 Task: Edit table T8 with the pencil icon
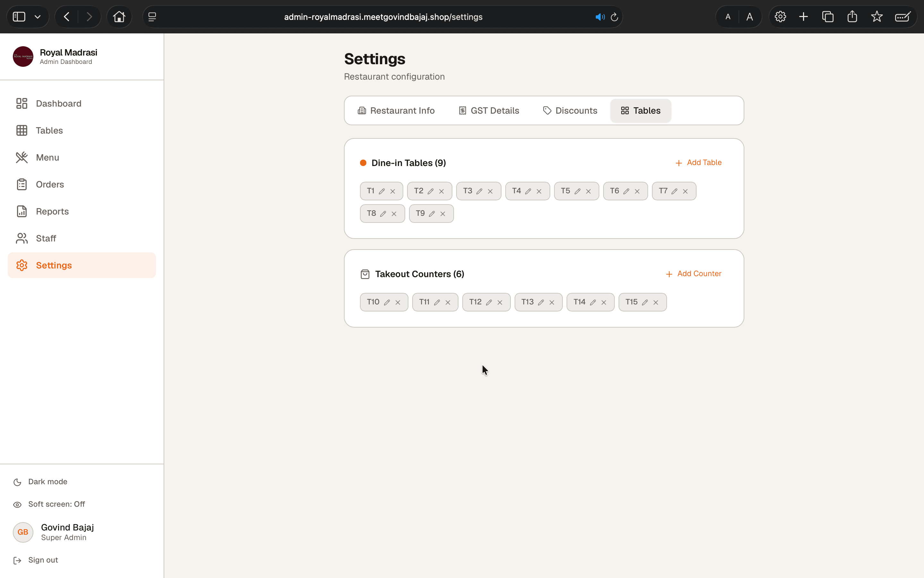pyautogui.click(x=383, y=214)
